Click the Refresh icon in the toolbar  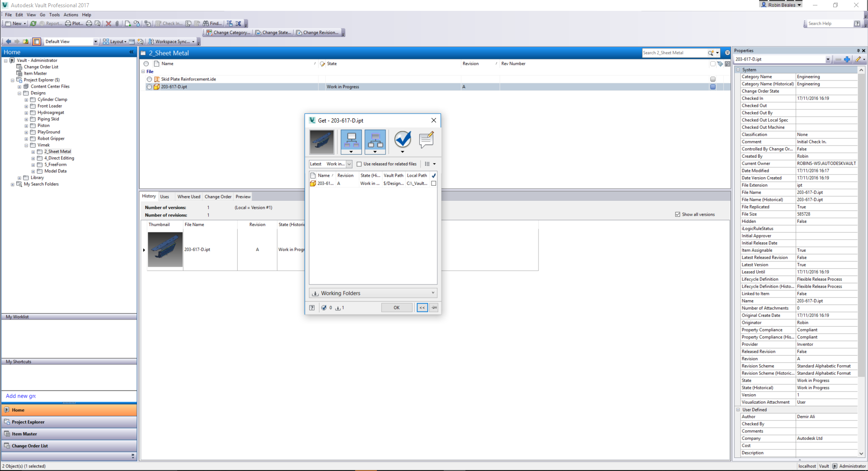pyautogui.click(x=33, y=24)
